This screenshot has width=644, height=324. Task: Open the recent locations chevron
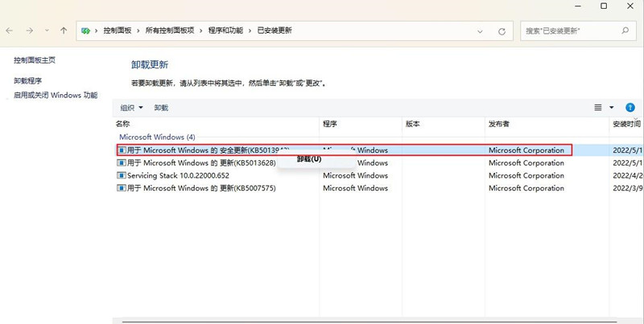click(47, 31)
